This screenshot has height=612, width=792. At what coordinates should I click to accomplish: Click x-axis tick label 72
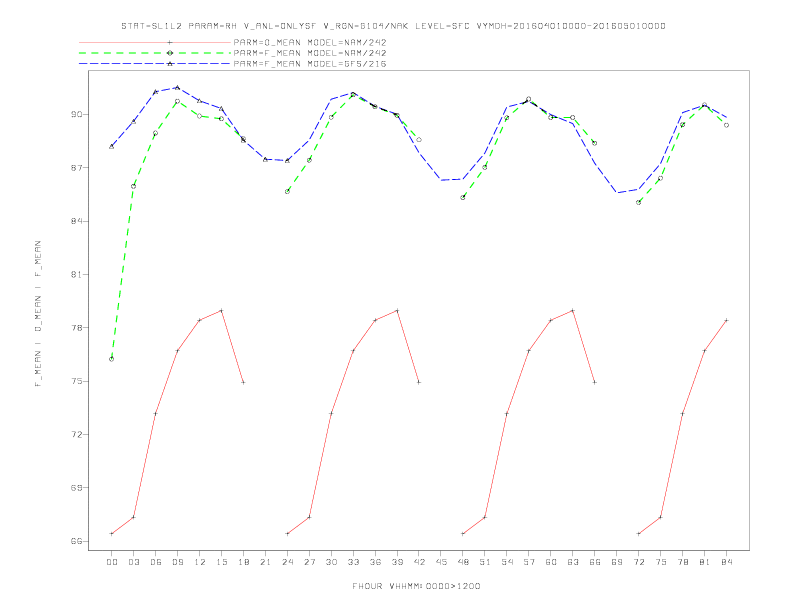pos(639,562)
